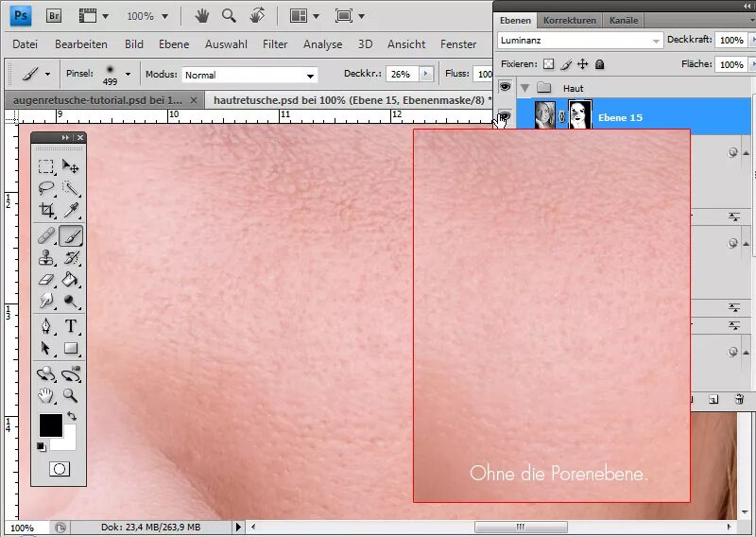The height and width of the screenshot is (537, 756).
Task: Open the brush Modus Normal dropdown
Action: (x=249, y=75)
